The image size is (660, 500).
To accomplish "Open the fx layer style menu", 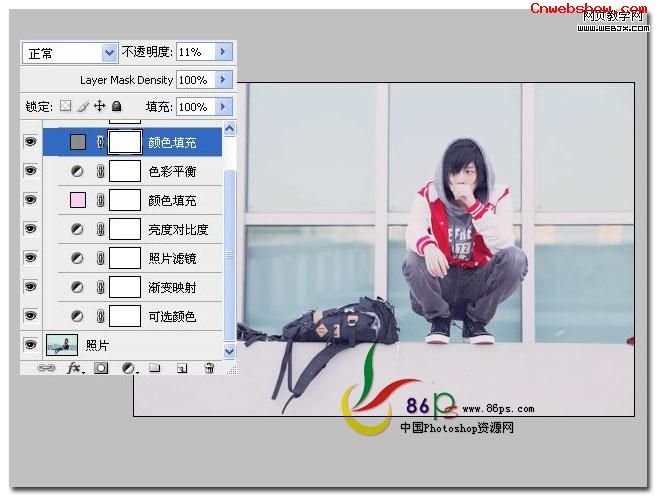I will pyautogui.click(x=75, y=368).
